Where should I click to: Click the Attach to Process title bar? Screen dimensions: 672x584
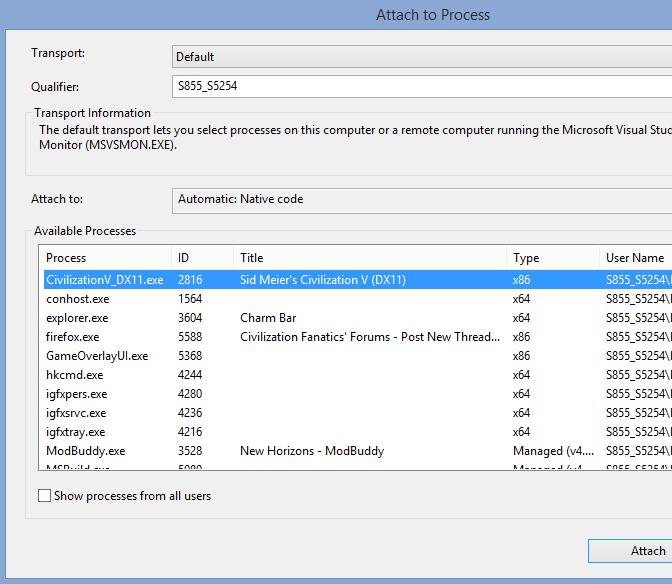click(x=433, y=15)
